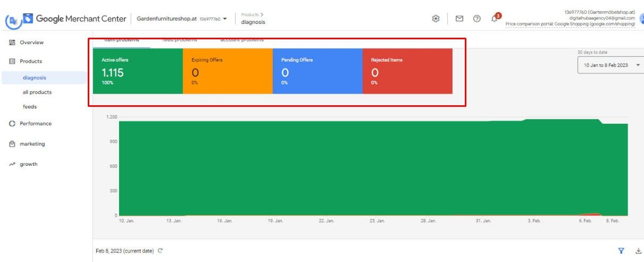The height and width of the screenshot is (262, 644).
Task: Download the report with download icon
Action: (x=638, y=250)
